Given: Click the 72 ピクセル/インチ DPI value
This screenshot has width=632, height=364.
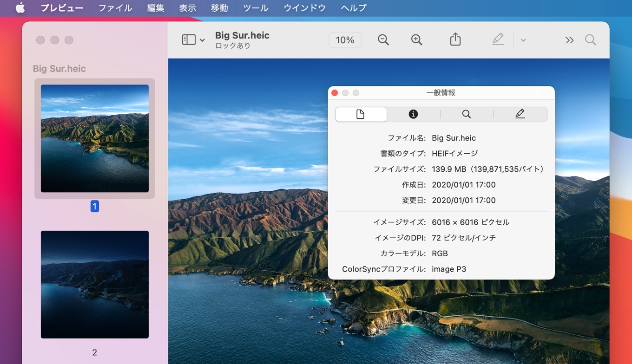Looking at the screenshot, I should 464,238.
